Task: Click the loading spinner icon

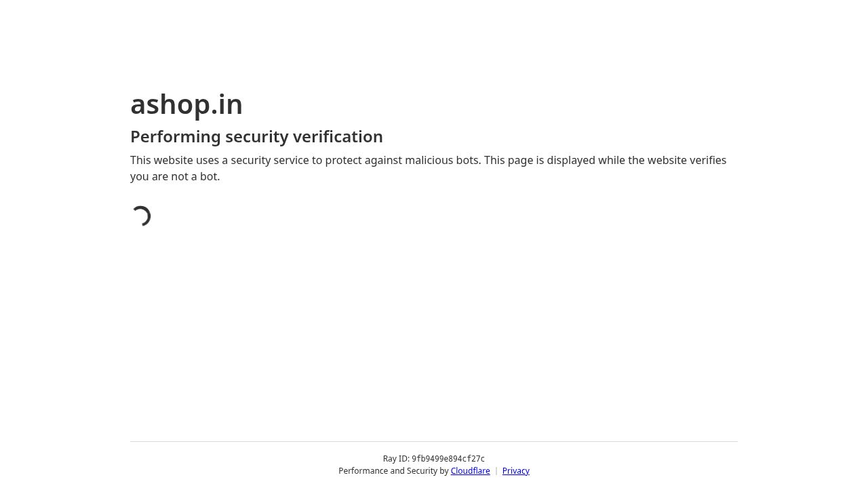Action: pos(141,216)
